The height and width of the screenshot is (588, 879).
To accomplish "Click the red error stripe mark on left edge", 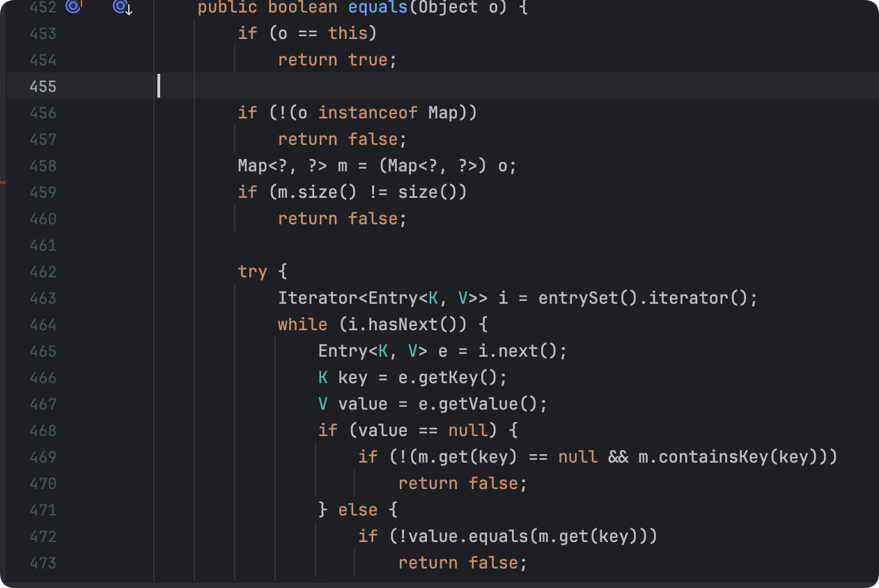I will click(3, 182).
